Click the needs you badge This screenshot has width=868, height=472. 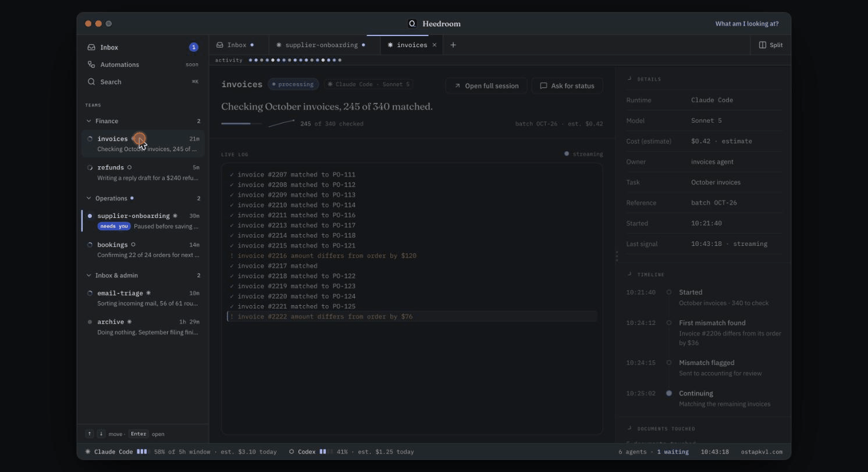[x=114, y=226]
